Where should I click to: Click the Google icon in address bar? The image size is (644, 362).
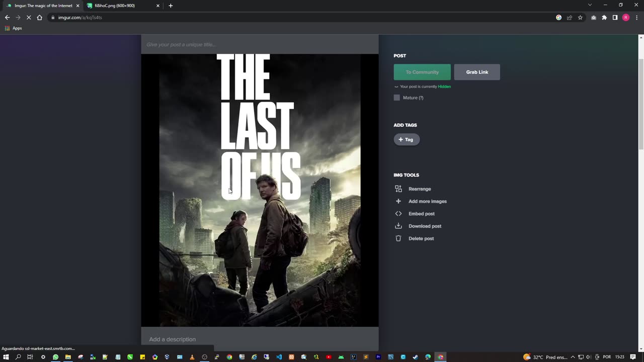(x=558, y=18)
